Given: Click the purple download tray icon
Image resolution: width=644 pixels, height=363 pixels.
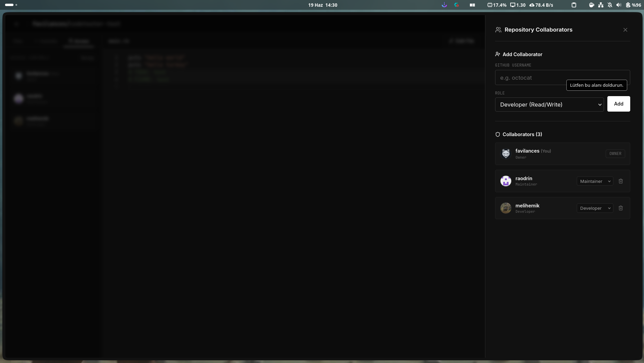Looking at the screenshot, I should pos(444,5).
